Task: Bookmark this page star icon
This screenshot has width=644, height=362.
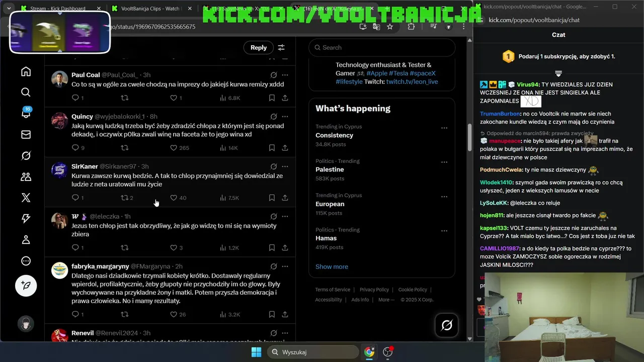Action: click(390, 27)
